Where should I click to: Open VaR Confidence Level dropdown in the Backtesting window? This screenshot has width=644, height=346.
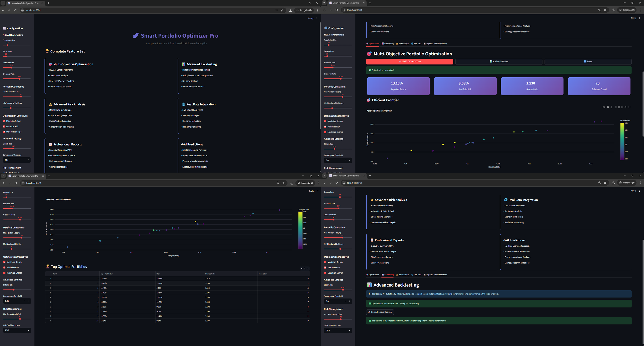point(338,331)
